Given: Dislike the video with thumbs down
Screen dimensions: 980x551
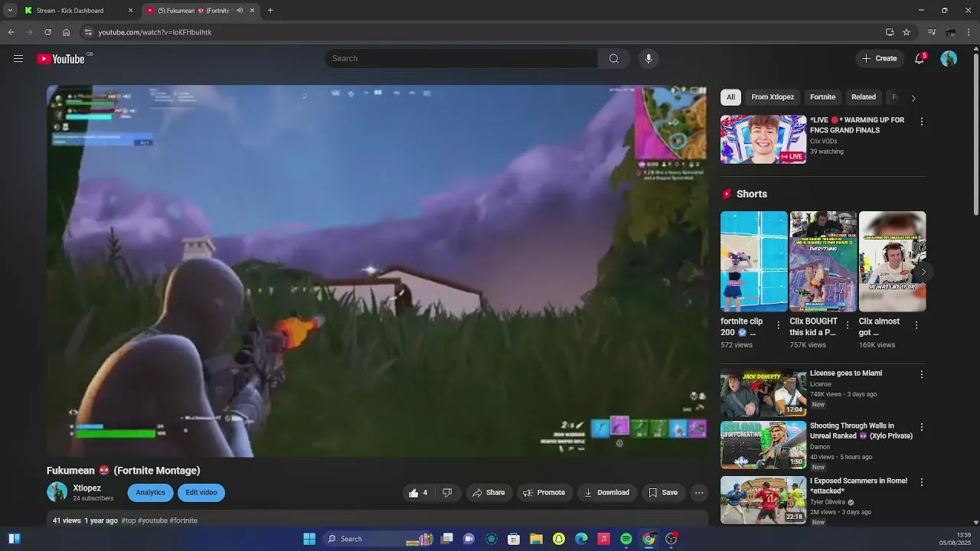Looking at the screenshot, I should point(447,493).
